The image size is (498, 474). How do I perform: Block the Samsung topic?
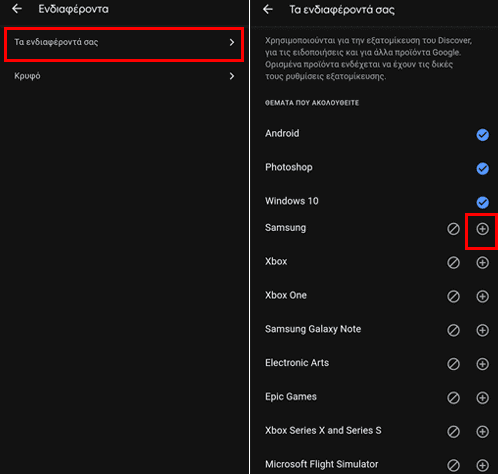click(453, 229)
